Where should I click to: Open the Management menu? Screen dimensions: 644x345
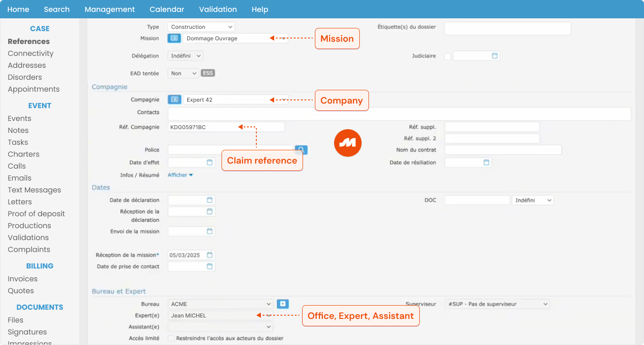(x=110, y=9)
